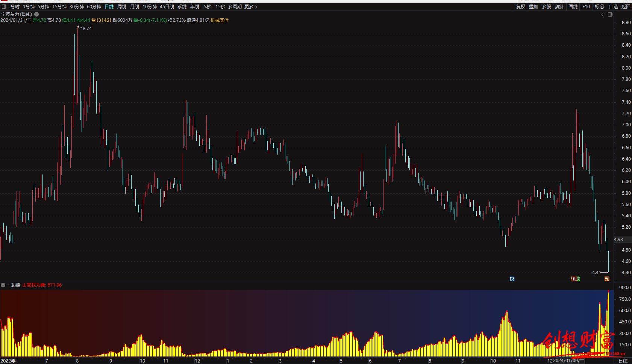Viewport: 632px width, 364px height.
Task: Select the 10分钟 period tab
Action: point(150,7)
